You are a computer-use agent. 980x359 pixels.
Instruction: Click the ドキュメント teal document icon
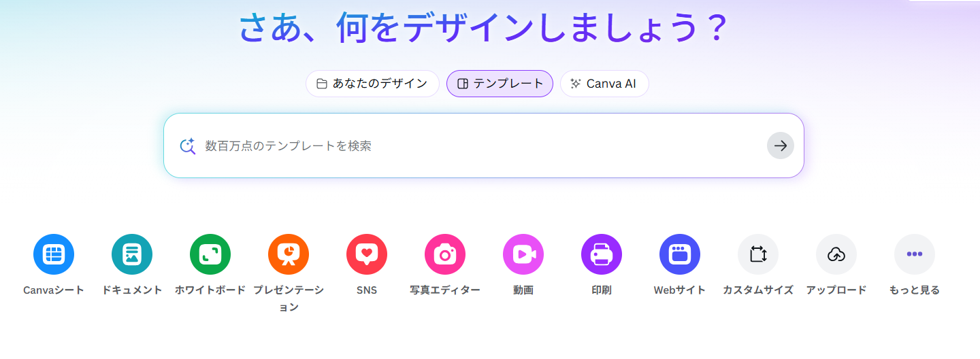(x=132, y=254)
